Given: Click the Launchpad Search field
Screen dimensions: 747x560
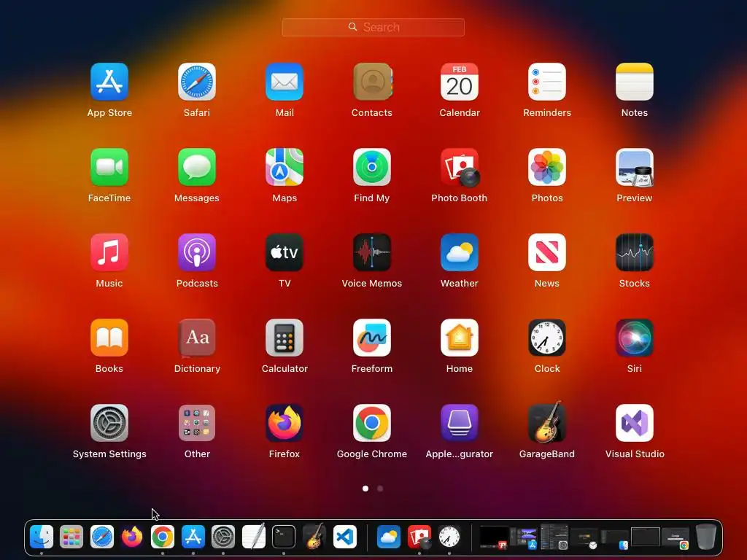Looking at the screenshot, I should pyautogui.click(x=373, y=27).
